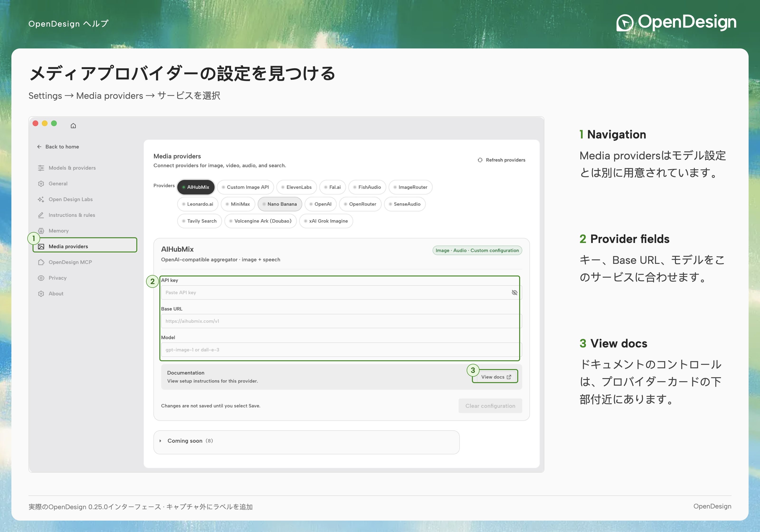Click the external link icon on View docs
Viewport: 760px width, 532px height.
509,377
